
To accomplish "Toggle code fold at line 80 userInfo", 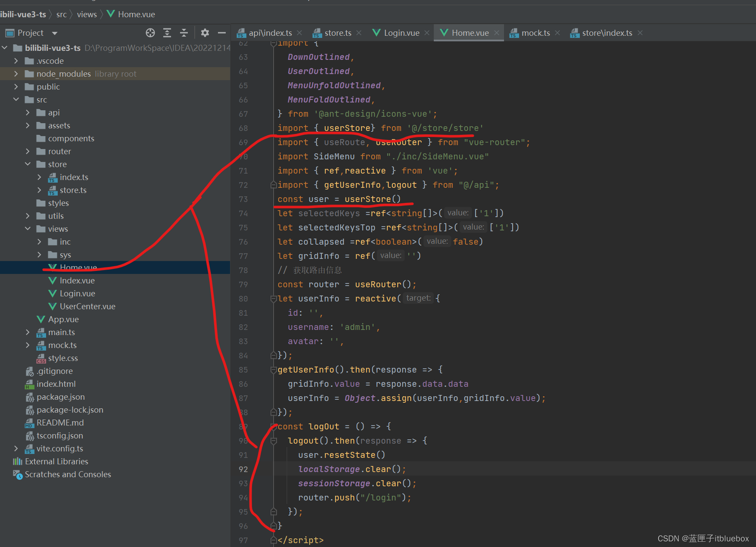I will [273, 298].
